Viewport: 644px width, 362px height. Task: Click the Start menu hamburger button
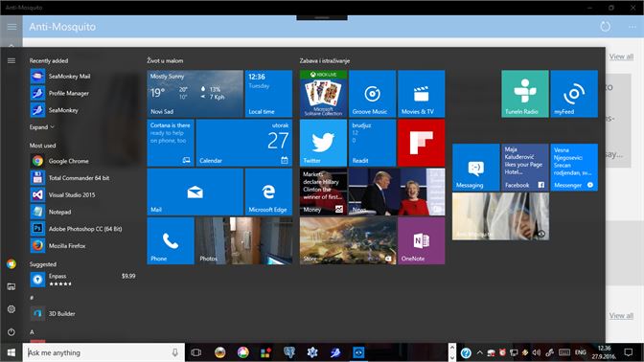pyautogui.click(x=11, y=60)
